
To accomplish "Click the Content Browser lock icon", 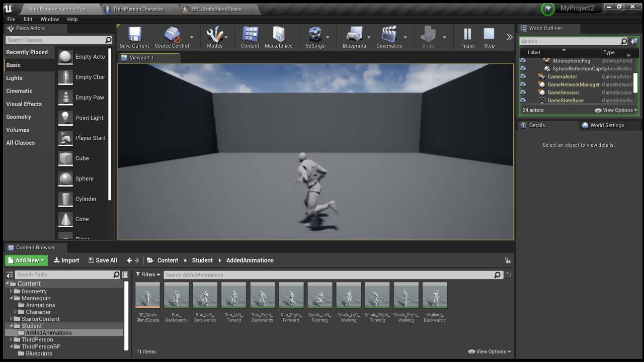I will 508,260.
